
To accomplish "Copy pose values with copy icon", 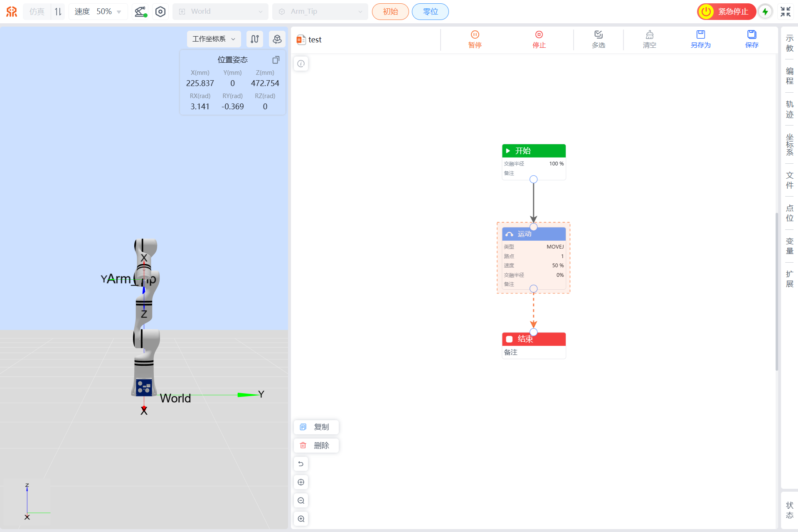I will pos(276,60).
